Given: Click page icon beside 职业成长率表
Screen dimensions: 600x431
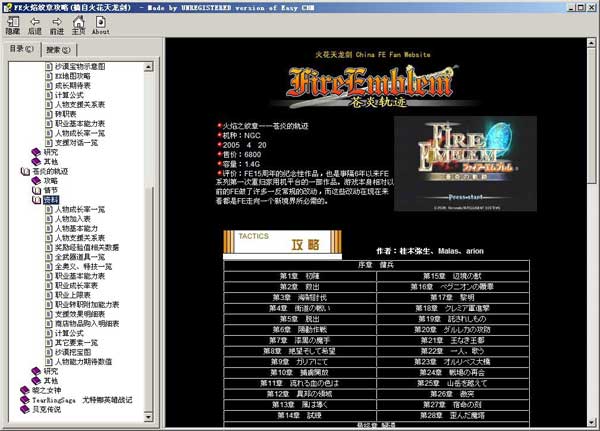Looking at the screenshot, I should [x=49, y=285].
